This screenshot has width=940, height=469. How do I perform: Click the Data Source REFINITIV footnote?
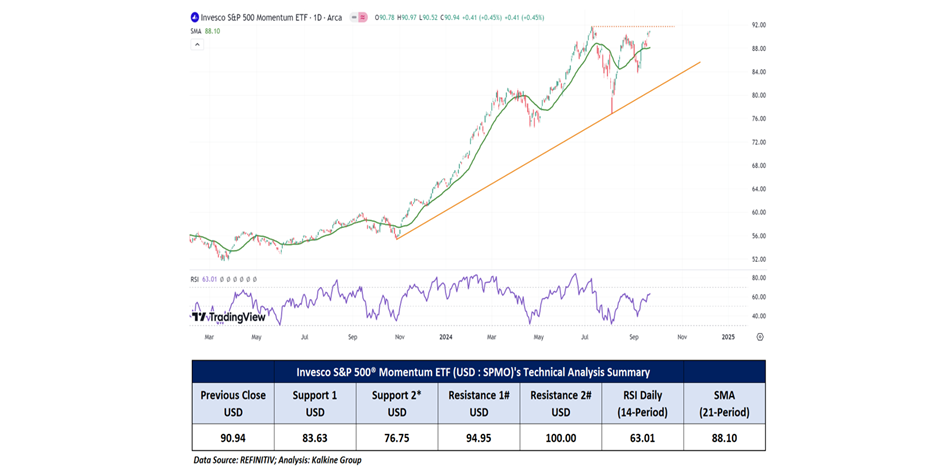[278, 460]
